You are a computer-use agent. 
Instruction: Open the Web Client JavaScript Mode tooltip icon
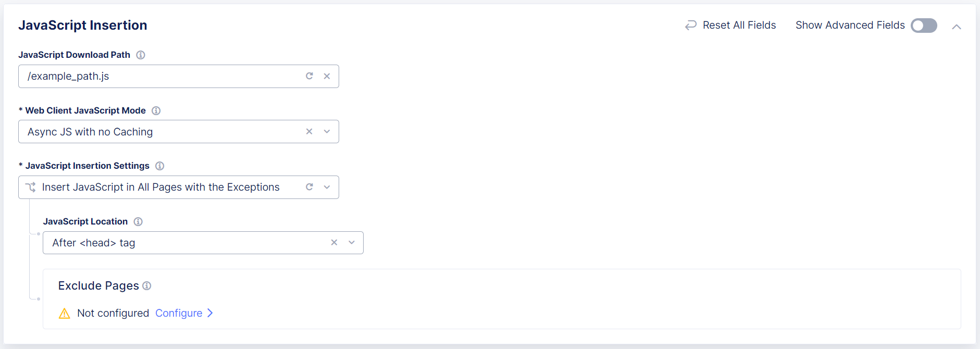(156, 110)
